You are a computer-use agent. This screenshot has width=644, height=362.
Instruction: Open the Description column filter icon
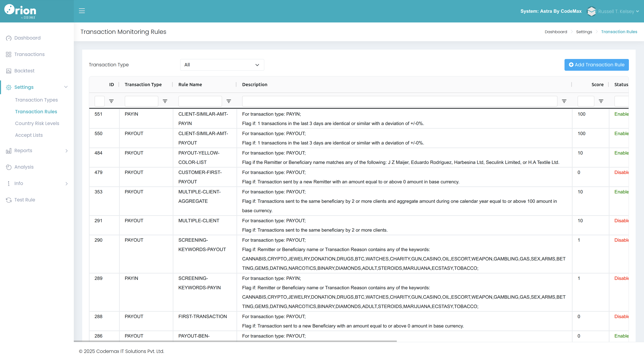pyautogui.click(x=564, y=101)
